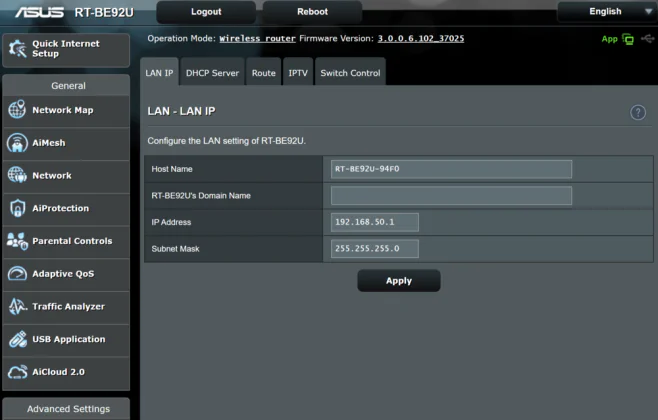Select the Parental Controls menu label
The image size is (658, 420).
pos(72,241)
